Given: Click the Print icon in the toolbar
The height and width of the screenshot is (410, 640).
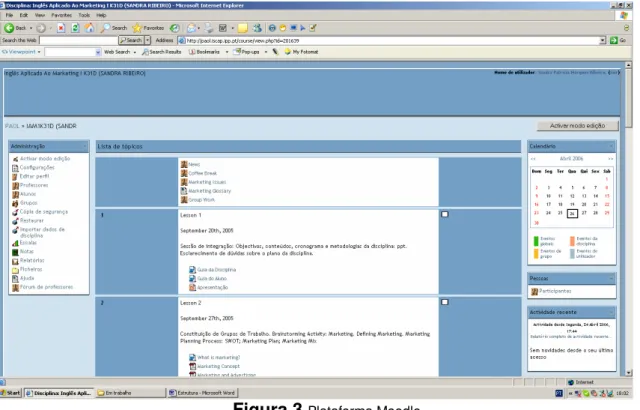Looking at the screenshot, I should [209, 28].
